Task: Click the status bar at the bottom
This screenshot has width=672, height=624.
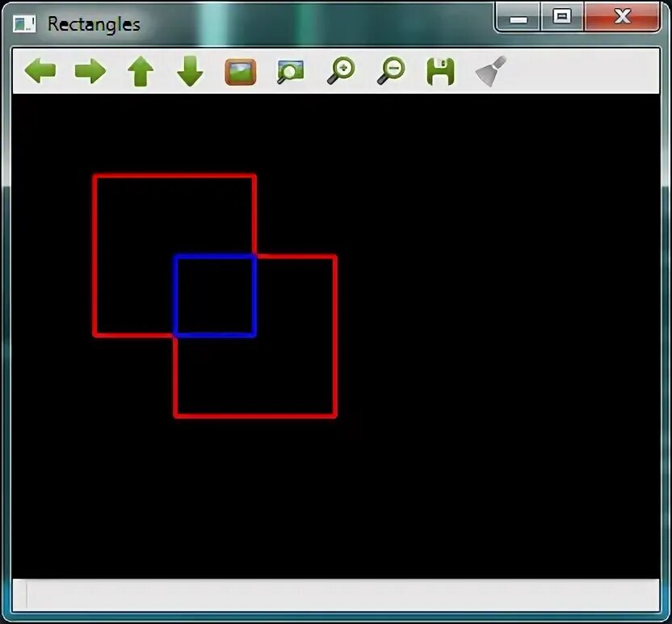Action: pos(336,595)
